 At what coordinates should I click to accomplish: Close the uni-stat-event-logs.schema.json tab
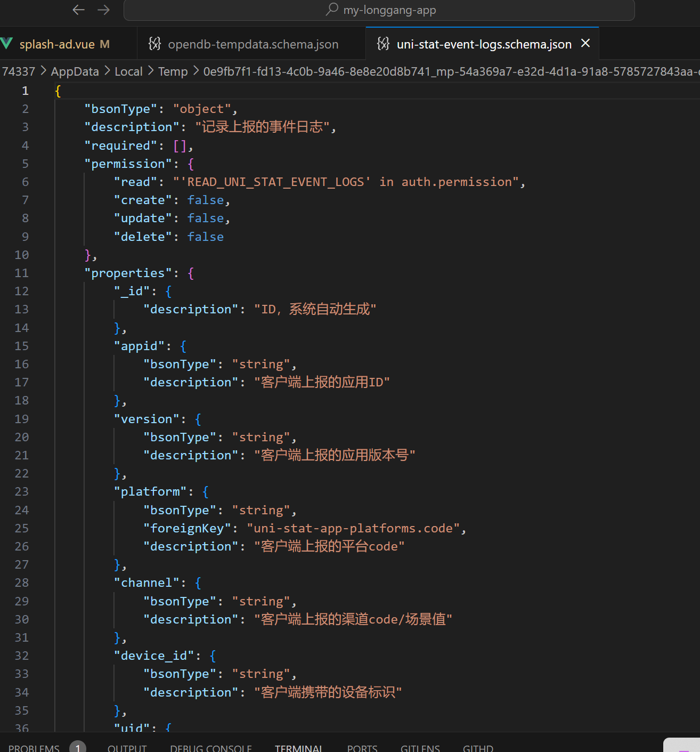pyautogui.click(x=585, y=43)
